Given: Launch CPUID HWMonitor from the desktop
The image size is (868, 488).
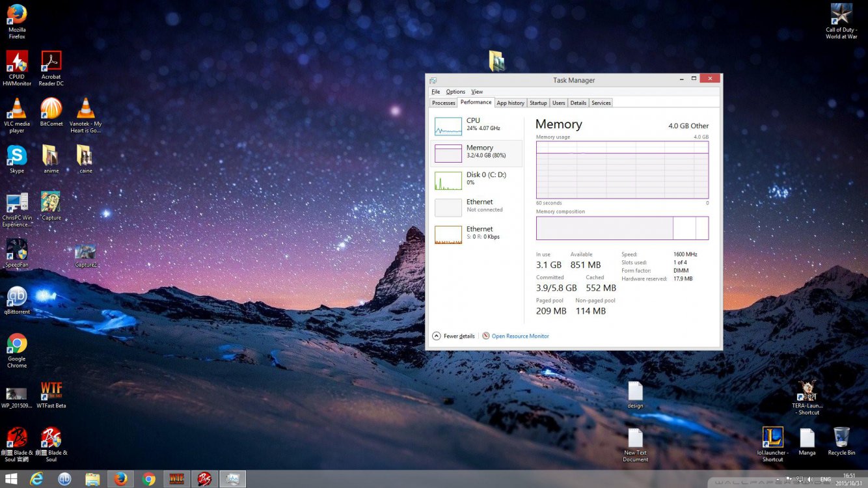Looking at the screenshot, I should [x=17, y=68].
